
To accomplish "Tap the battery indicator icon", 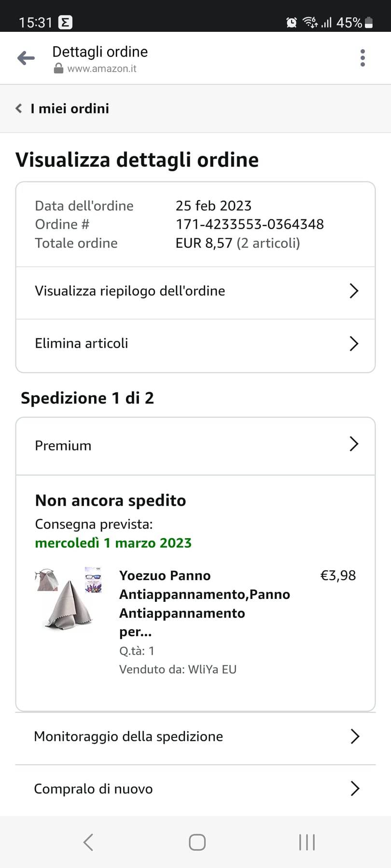I will tap(369, 23).
